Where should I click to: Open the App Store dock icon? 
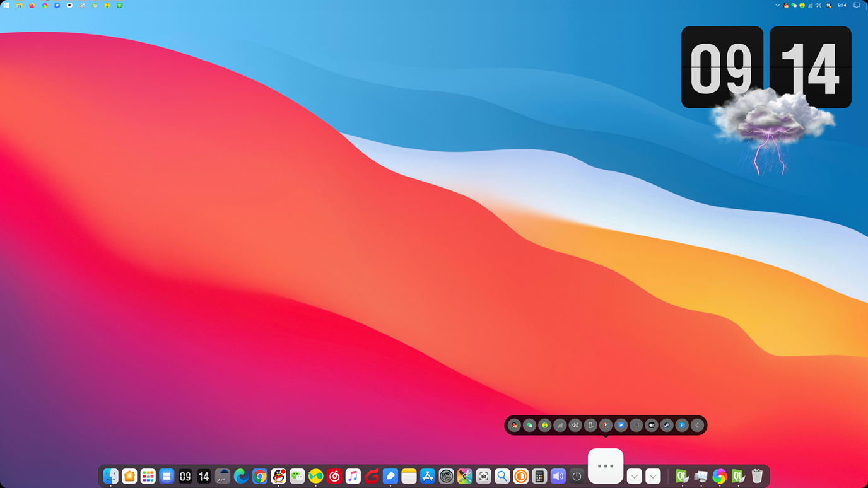(x=428, y=476)
